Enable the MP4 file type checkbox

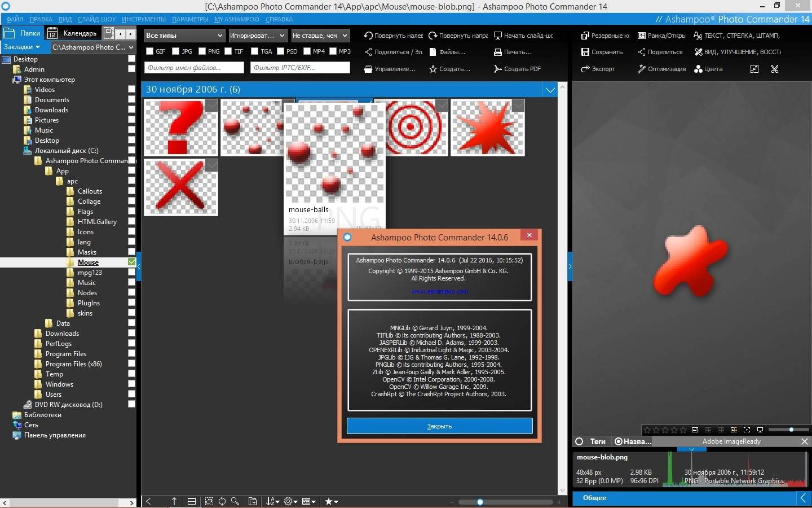(307, 51)
